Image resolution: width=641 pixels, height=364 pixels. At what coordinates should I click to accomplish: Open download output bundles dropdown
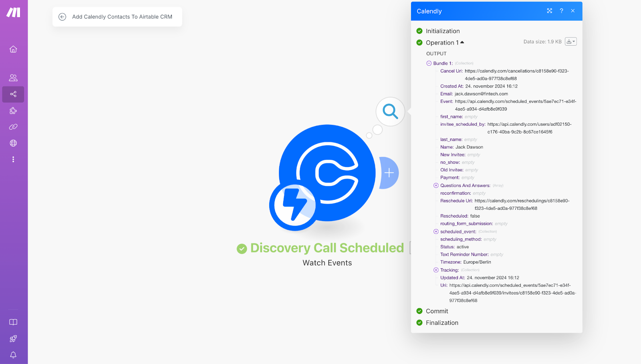point(571,42)
